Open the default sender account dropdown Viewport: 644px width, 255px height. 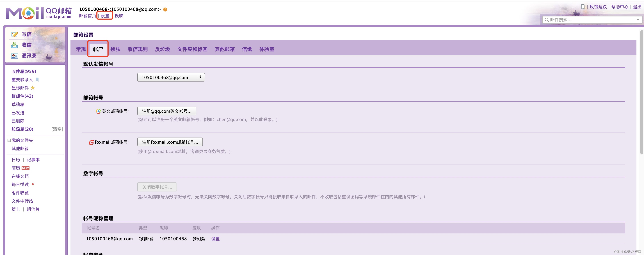pyautogui.click(x=171, y=77)
